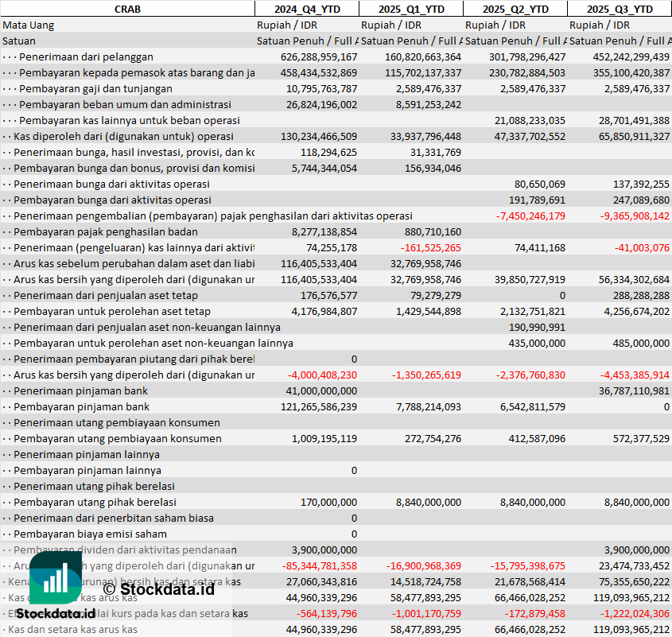This screenshot has width=672, height=637.
Task: Click the © Stockdata.id watermark text
Action: [x=157, y=589]
